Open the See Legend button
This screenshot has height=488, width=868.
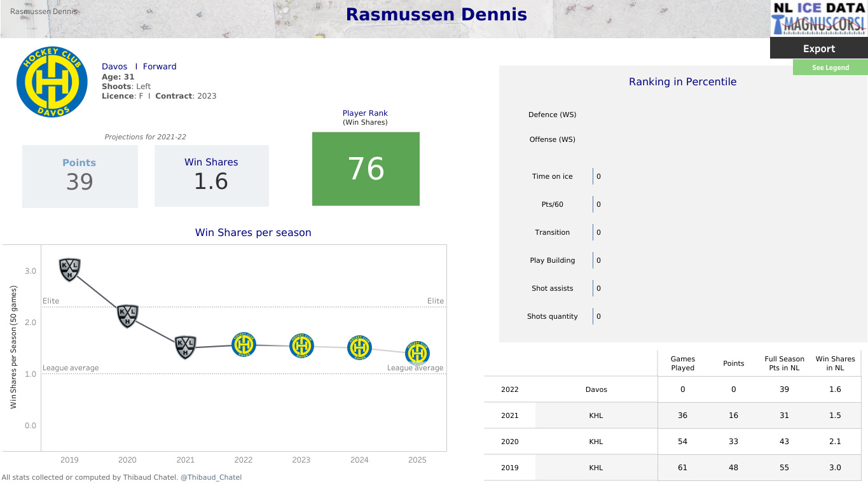point(830,67)
